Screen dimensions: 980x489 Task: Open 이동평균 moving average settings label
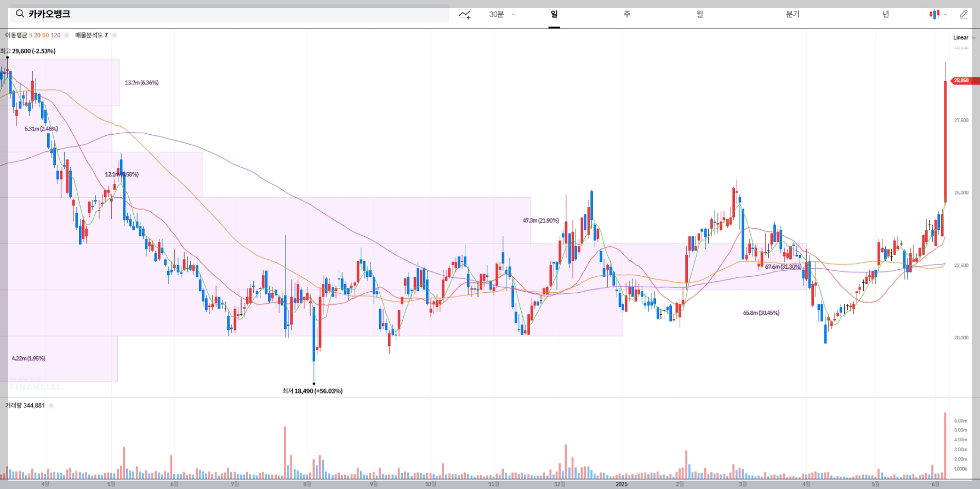point(33,35)
